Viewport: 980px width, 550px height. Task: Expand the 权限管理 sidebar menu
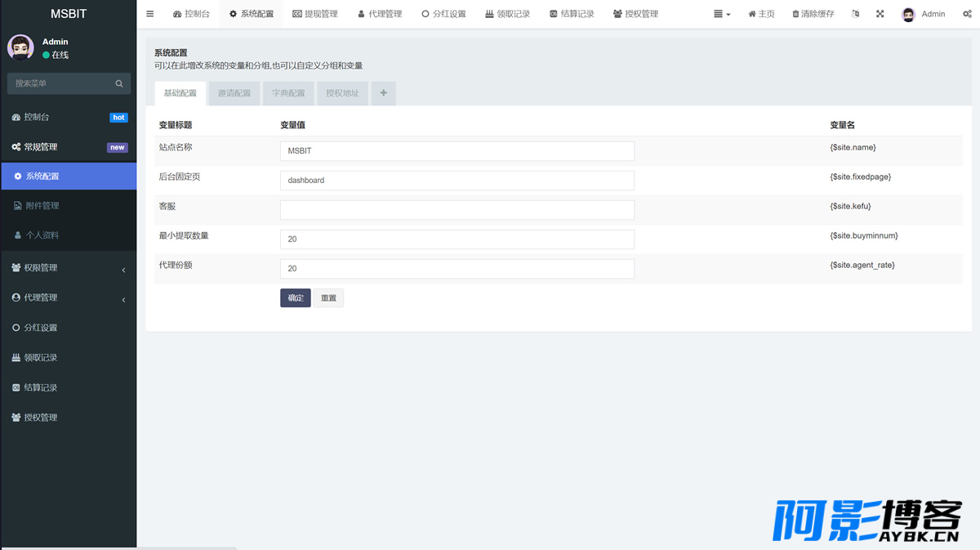pos(69,268)
